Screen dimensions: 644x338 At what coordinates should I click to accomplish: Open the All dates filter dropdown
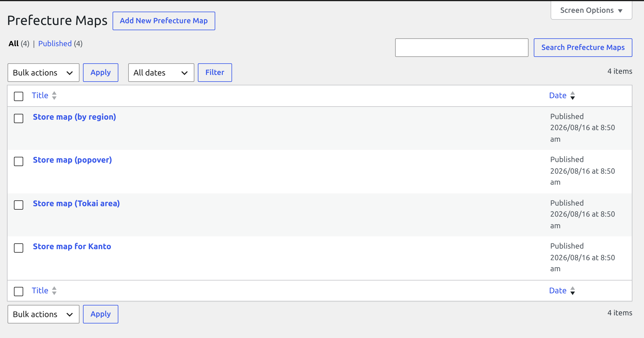point(161,73)
